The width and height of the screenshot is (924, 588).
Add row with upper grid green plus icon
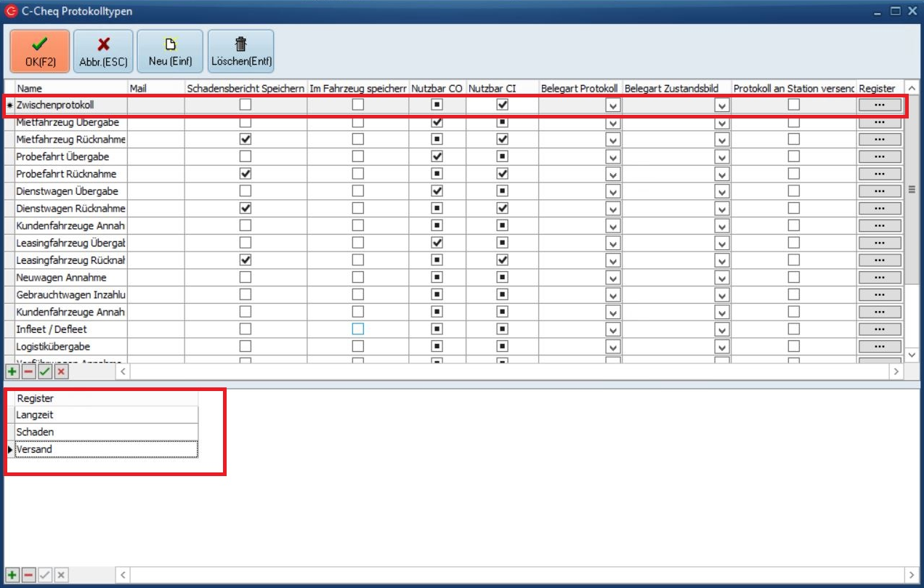12,371
